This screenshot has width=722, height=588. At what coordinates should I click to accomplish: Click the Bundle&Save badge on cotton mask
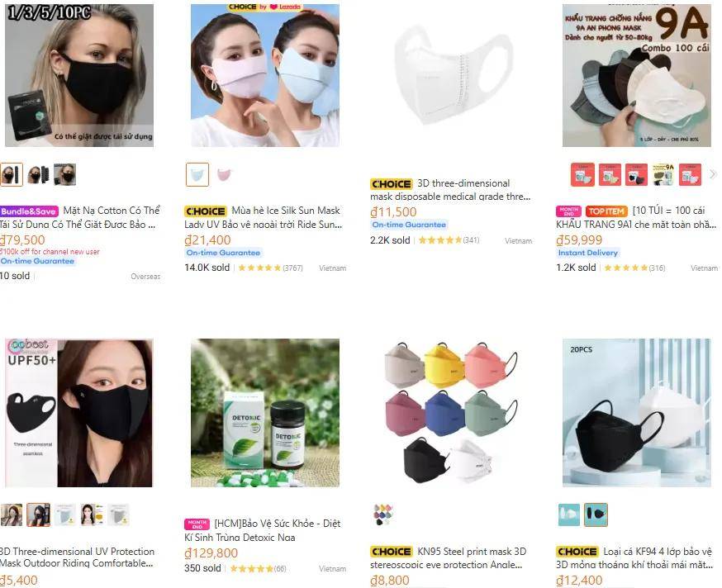29,211
